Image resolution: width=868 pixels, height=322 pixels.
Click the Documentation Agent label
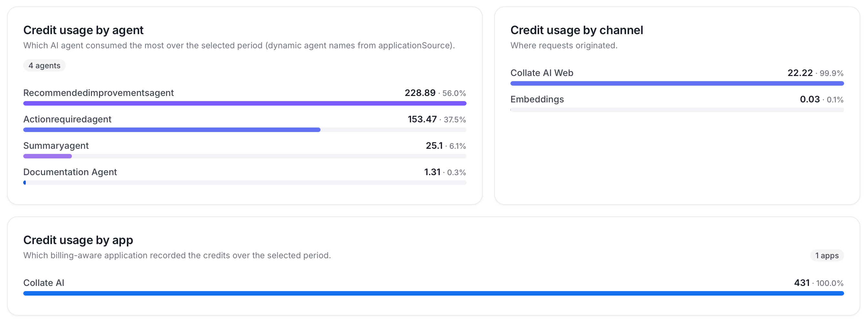[70, 172]
